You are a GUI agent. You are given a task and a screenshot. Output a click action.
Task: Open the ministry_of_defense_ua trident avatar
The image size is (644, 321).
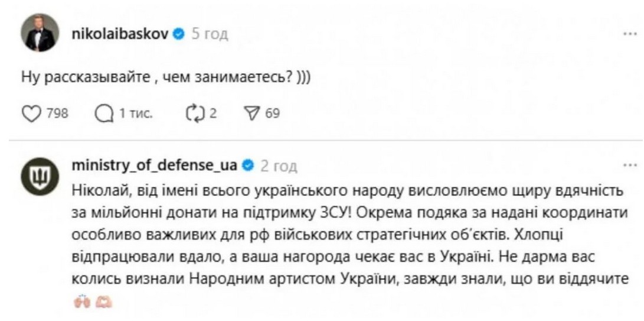pos(40,176)
